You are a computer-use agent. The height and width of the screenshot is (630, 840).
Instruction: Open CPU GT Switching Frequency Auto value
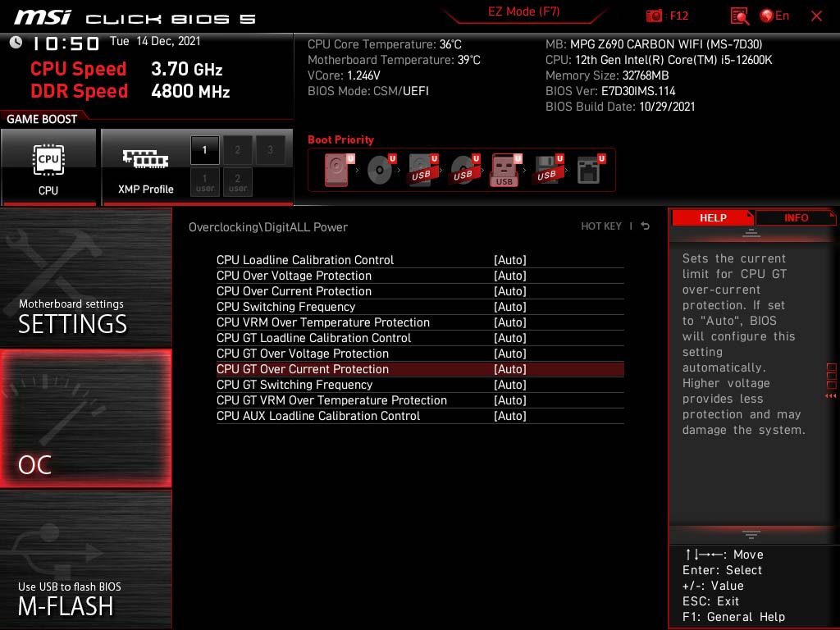(x=510, y=384)
